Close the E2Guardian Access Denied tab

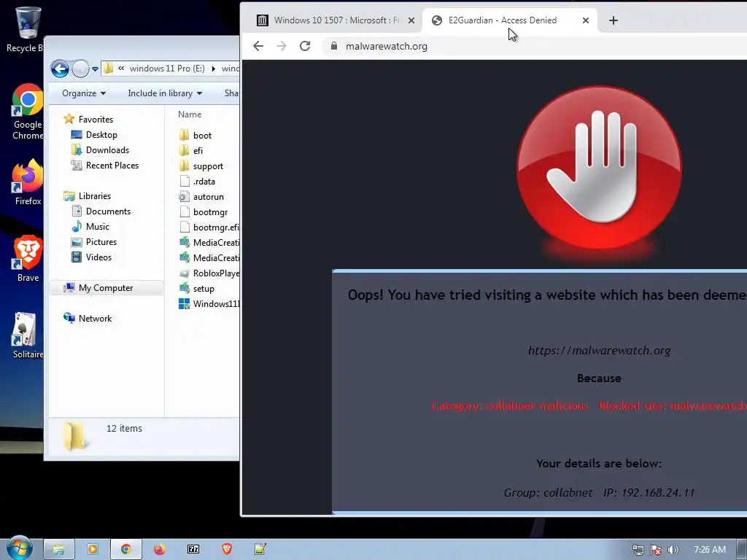pos(586,20)
